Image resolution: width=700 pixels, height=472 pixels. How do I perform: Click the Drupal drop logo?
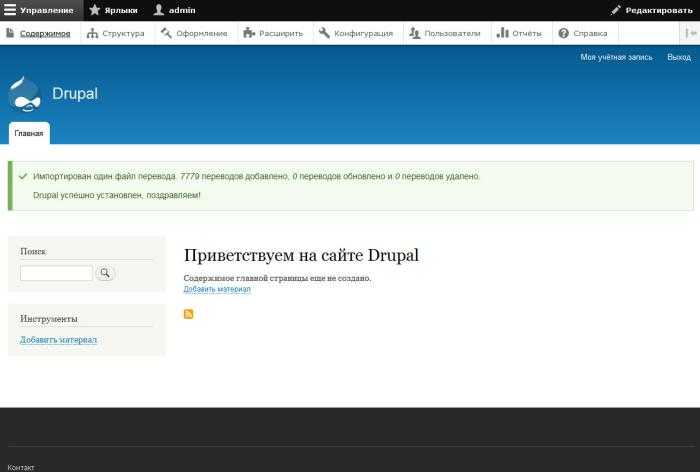[25, 94]
